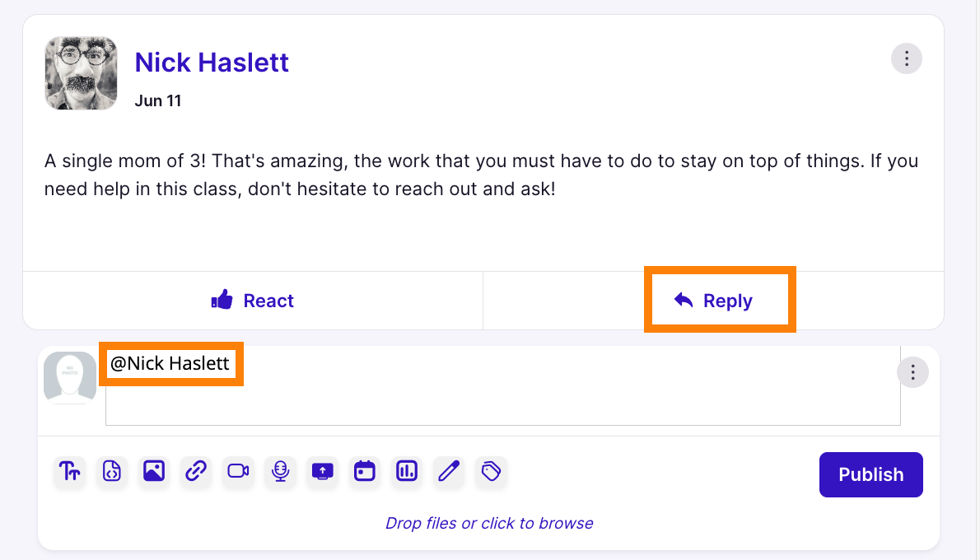Insert a poll chart icon
This screenshot has width=980, height=560.
pyautogui.click(x=407, y=471)
